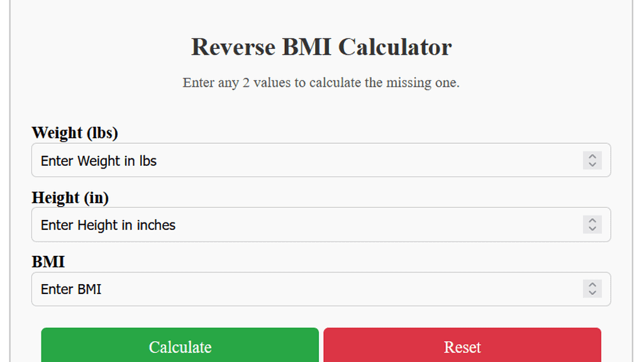Click the Height field stepper up arrow

coord(592,221)
